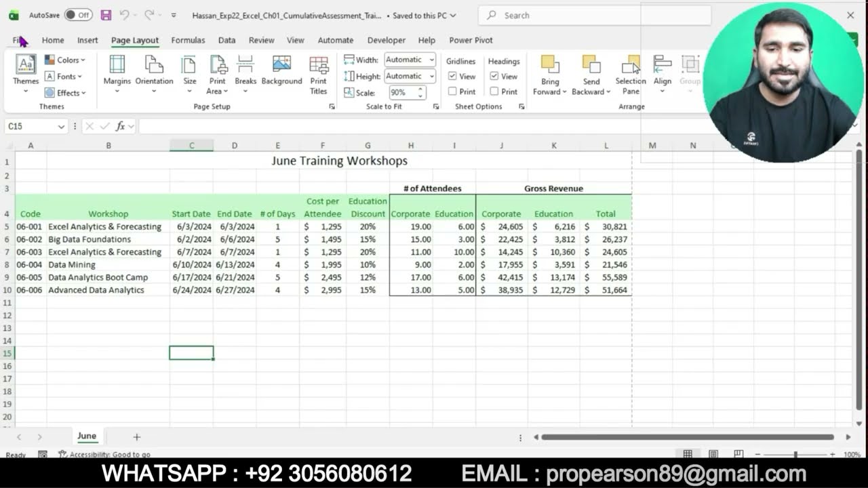
Task: Click the formula bar input
Action: coord(495,126)
